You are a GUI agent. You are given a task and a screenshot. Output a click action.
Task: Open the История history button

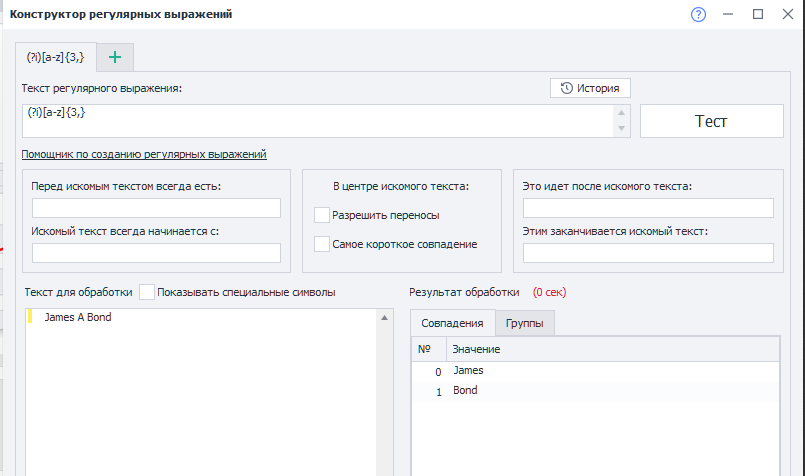(x=590, y=88)
